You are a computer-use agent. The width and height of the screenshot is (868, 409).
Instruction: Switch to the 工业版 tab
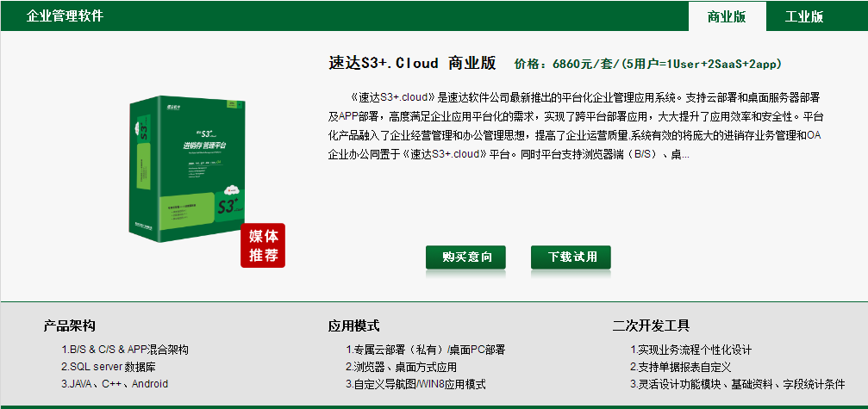point(804,16)
